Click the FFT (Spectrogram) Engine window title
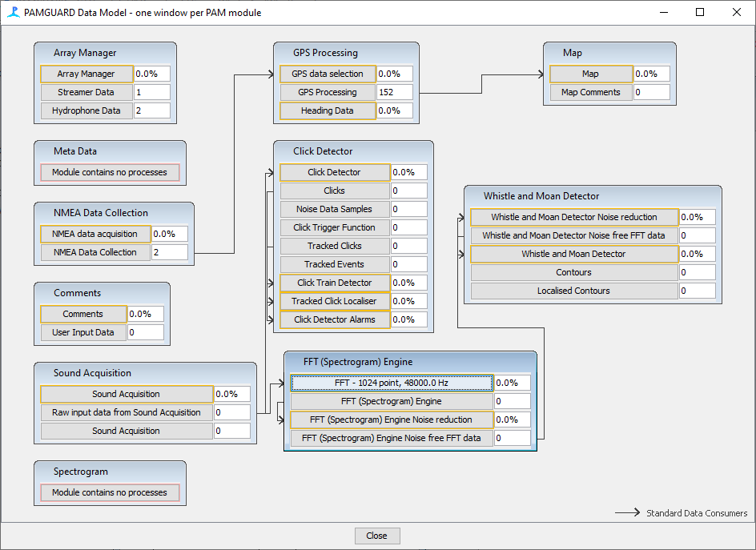Image resolution: width=756 pixels, height=550 pixels. point(358,362)
